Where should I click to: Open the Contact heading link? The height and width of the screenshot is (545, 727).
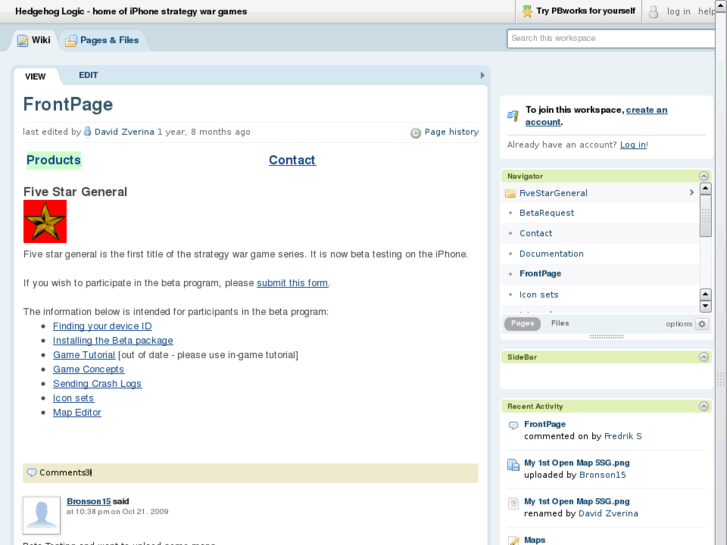coord(292,160)
